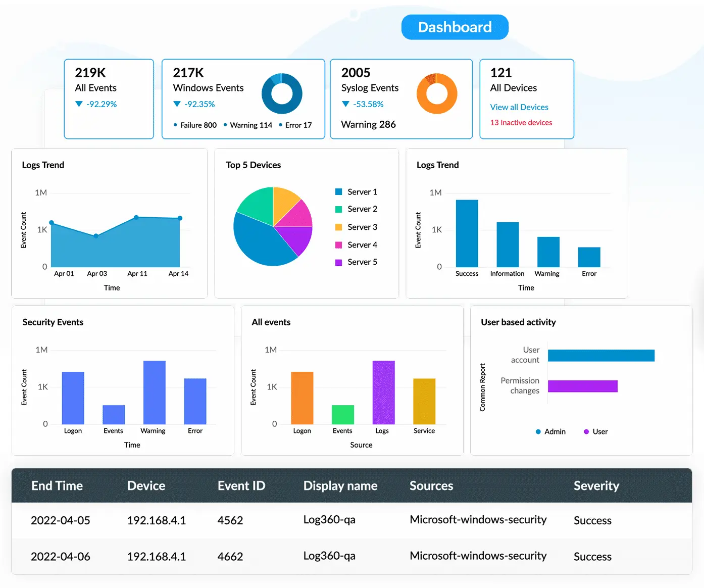Sort by Device column header

(146, 486)
